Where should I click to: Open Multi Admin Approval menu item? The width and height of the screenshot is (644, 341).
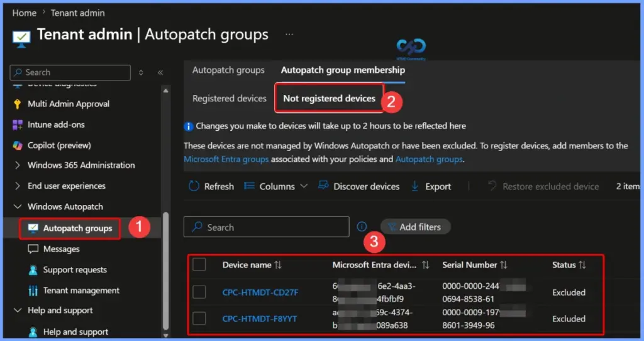click(x=69, y=104)
